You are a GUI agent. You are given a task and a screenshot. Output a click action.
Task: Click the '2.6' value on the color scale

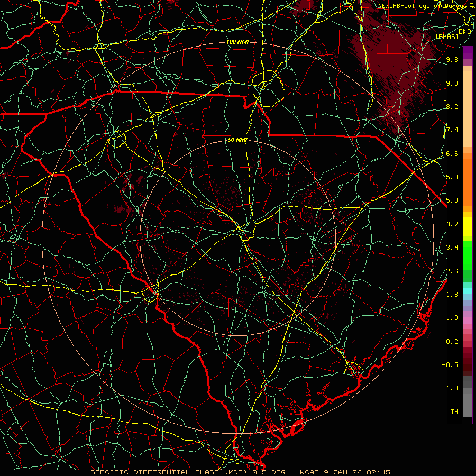[x=452, y=271]
